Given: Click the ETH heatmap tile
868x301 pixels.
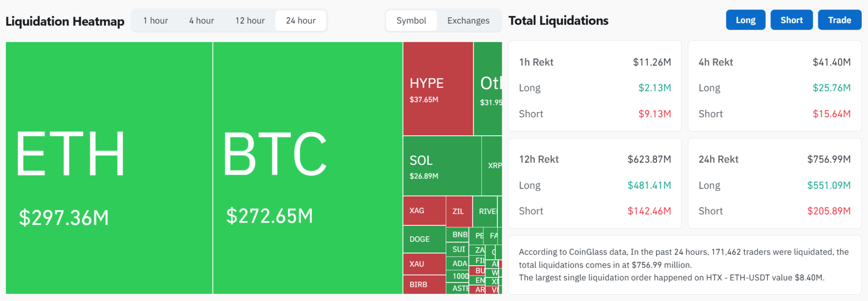Looking at the screenshot, I should click(x=109, y=168).
